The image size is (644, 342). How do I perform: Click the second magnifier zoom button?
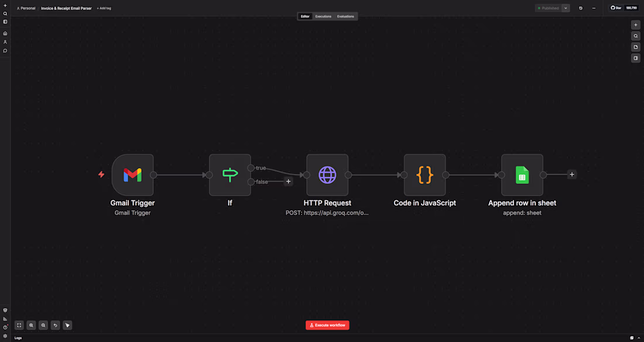click(43, 325)
